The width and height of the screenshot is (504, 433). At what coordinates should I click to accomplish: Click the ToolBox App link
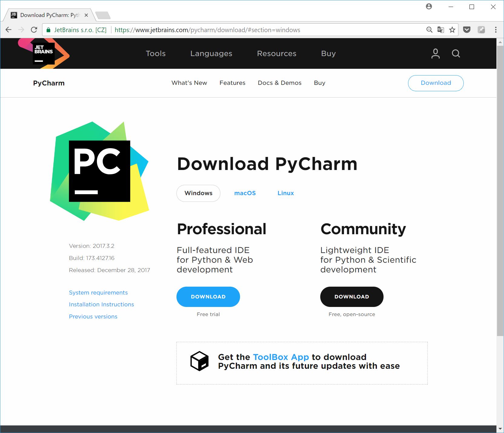[281, 357]
